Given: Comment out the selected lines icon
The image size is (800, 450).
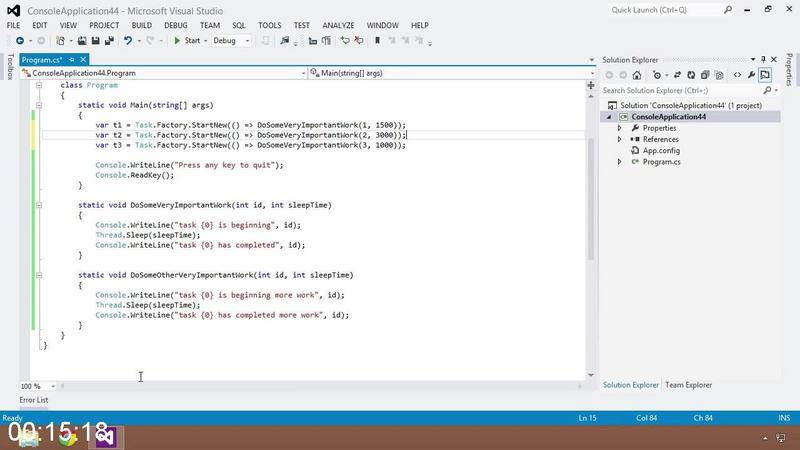Looking at the screenshot, I should pos(345,41).
